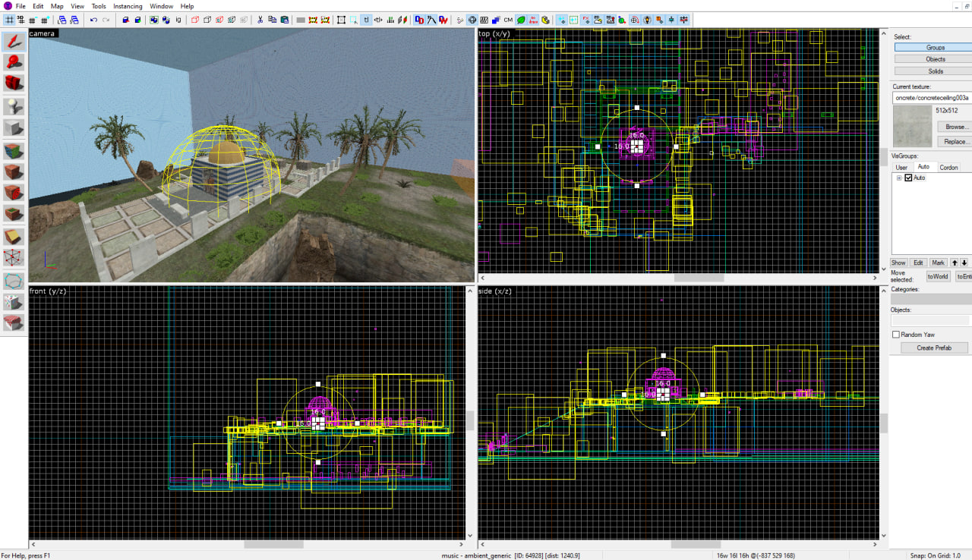The width and height of the screenshot is (972, 560).
Task: Expand the Auto visgroup tree node
Action: point(899,178)
